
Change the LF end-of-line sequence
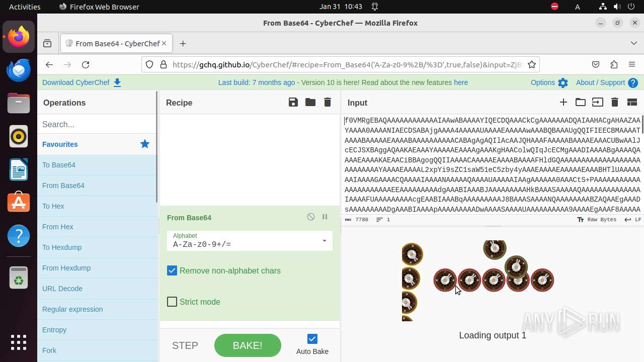point(633,220)
